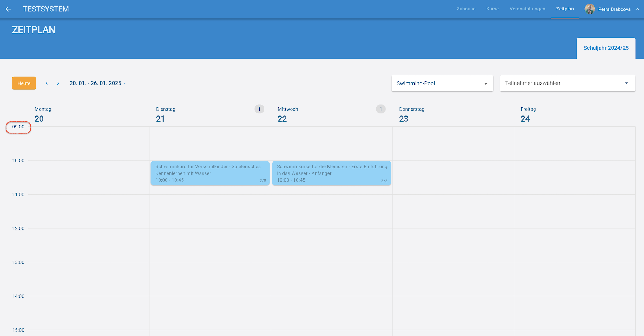Expand user menu chevron beside name

(x=637, y=9)
